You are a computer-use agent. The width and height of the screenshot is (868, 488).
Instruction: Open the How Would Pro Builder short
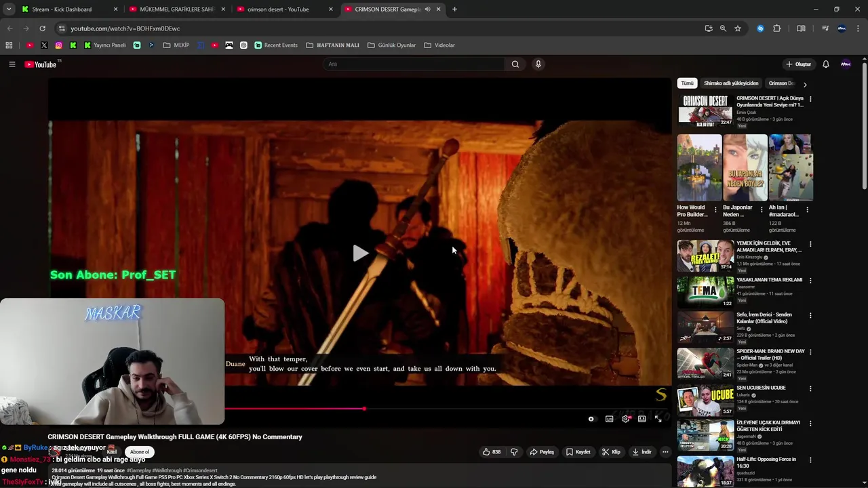(x=699, y=167)
